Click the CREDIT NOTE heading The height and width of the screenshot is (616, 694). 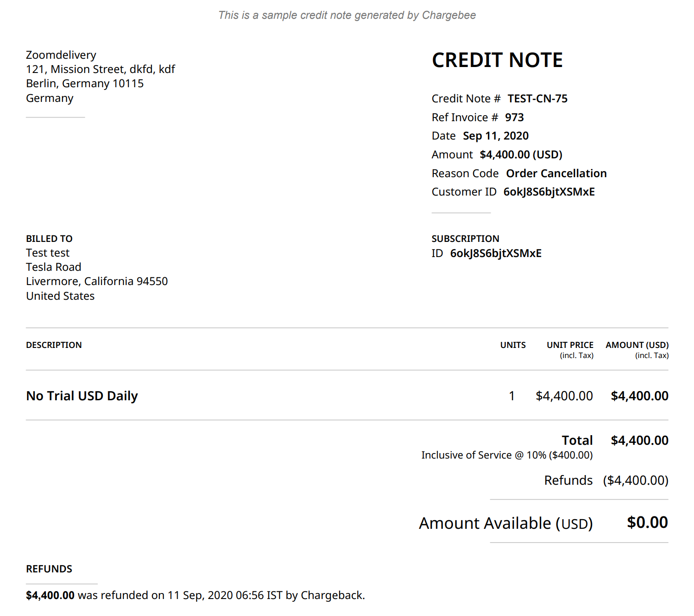point(497,60)
